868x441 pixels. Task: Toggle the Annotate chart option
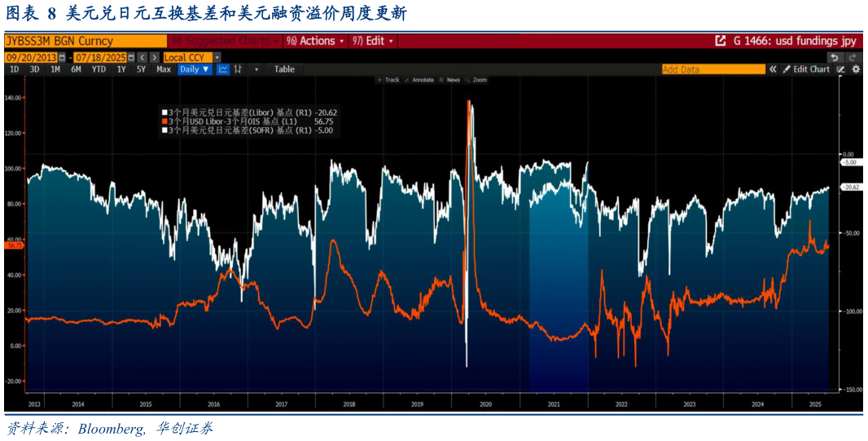point(419,80)
